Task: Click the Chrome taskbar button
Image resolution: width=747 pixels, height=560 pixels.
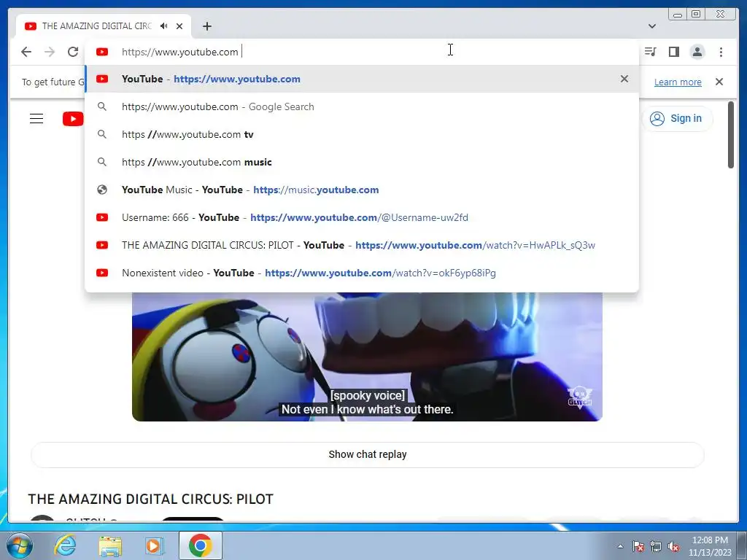Action: [201, 545]
